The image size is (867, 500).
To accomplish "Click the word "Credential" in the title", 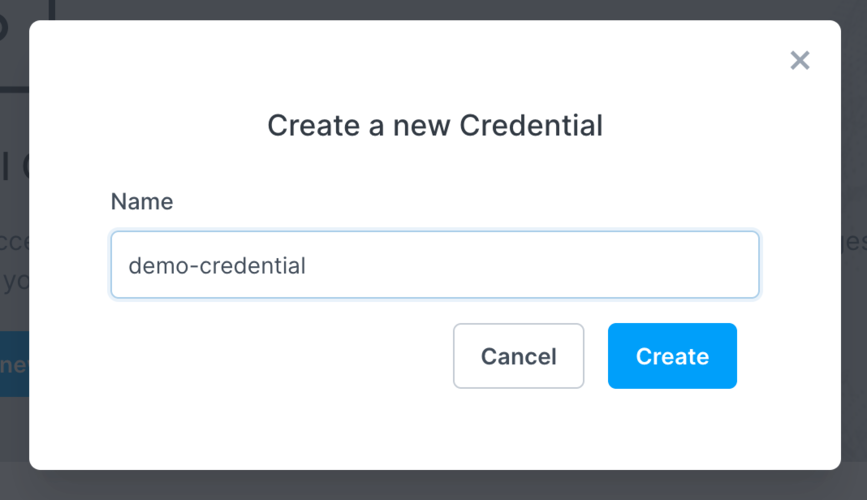I will point(530,125).
